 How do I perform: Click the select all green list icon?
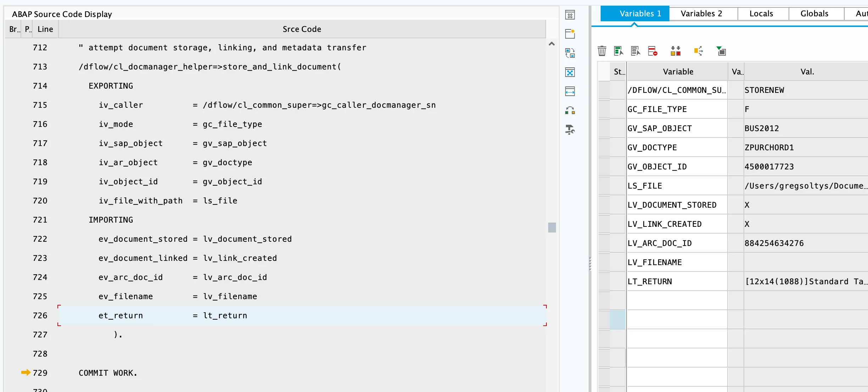click(618, 51)
